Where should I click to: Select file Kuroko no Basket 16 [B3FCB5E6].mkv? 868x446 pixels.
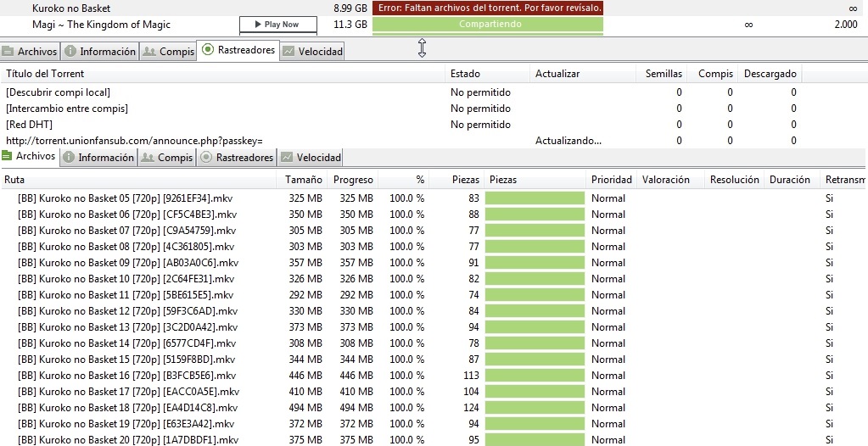click(126, 375)
